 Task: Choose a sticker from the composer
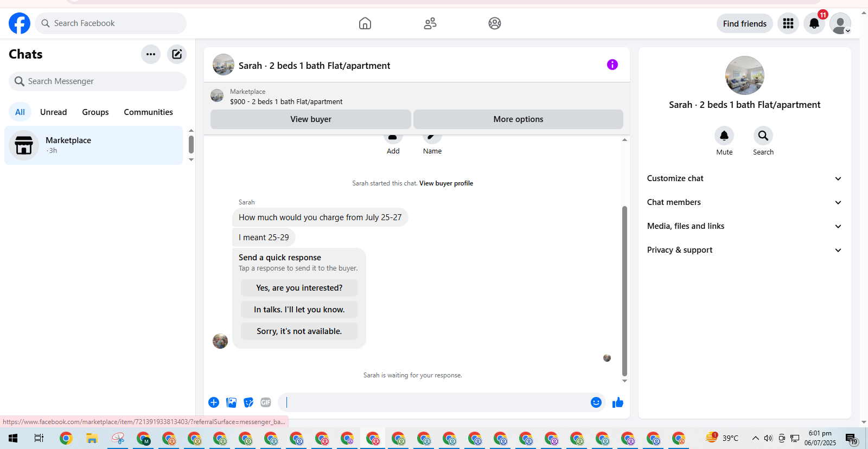pos(248,402)
